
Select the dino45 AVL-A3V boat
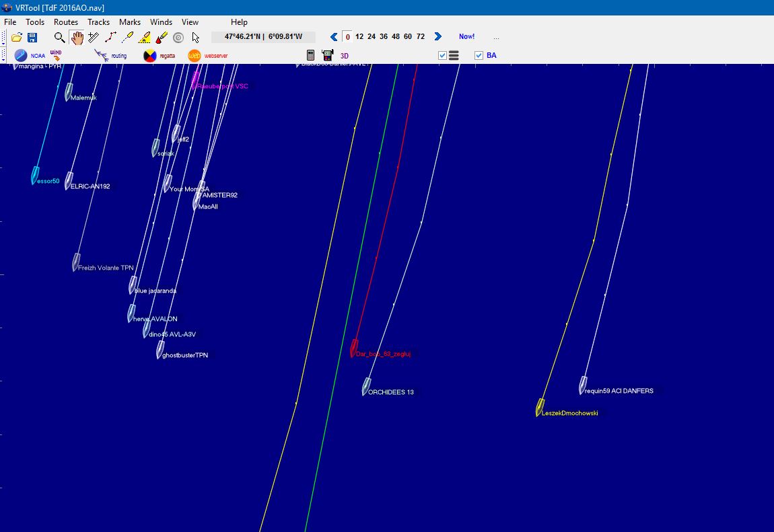(147, 329)
